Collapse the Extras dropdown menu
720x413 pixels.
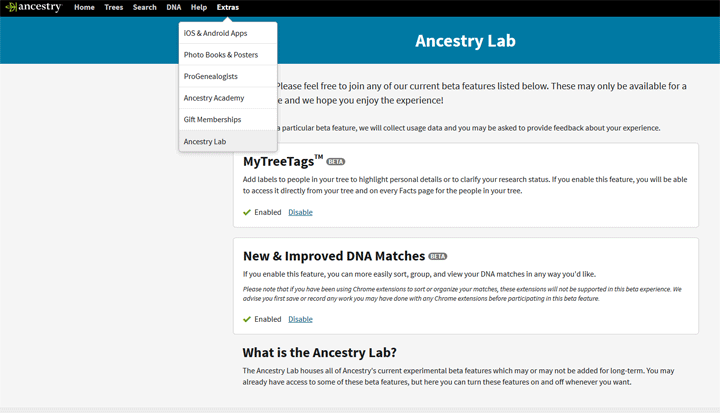228,7
